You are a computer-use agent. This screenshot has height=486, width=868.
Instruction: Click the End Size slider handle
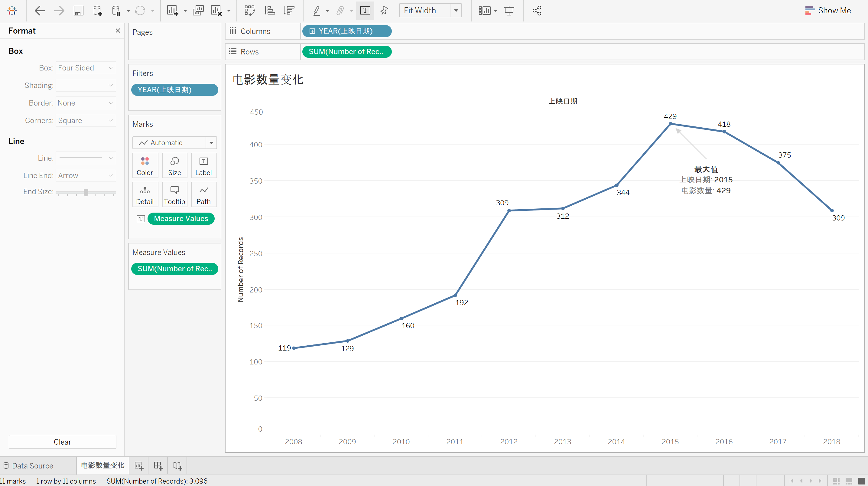coord(86,192)
